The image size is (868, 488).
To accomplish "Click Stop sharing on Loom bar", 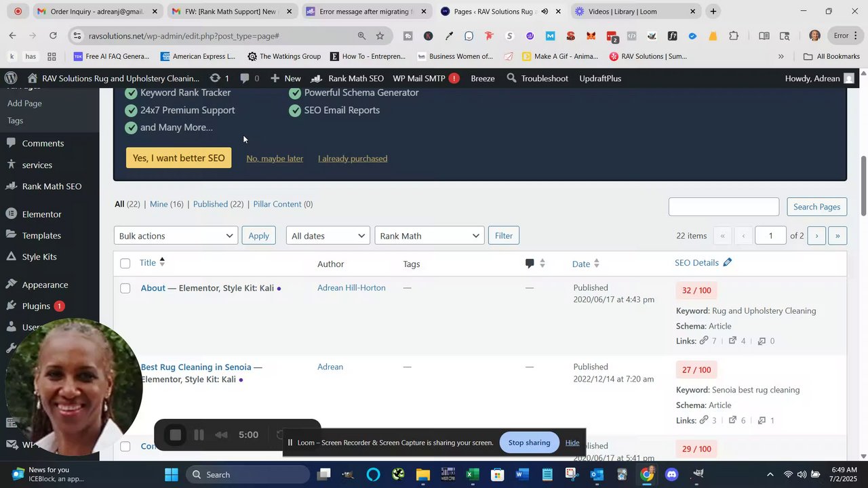I will [529, 443].
